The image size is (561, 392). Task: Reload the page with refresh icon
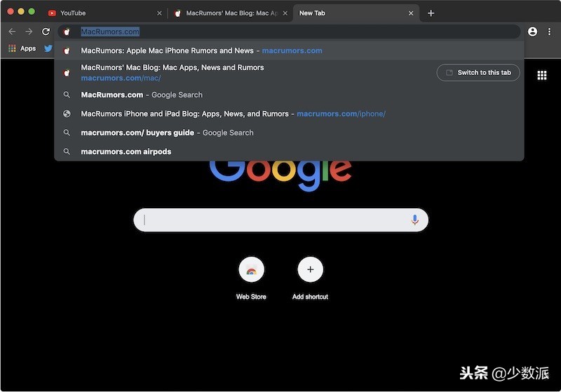(46, 32)
